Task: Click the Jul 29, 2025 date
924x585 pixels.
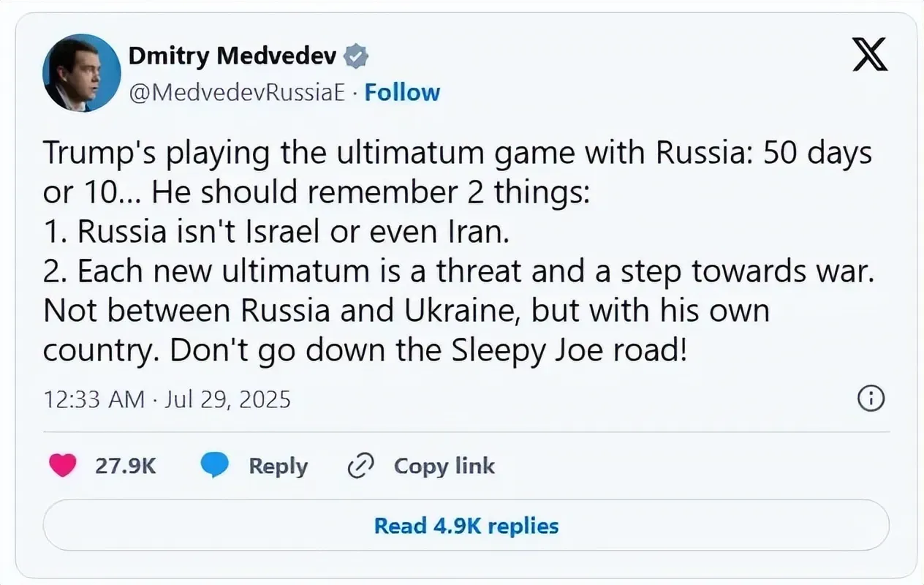Action: tap(228, 399)
